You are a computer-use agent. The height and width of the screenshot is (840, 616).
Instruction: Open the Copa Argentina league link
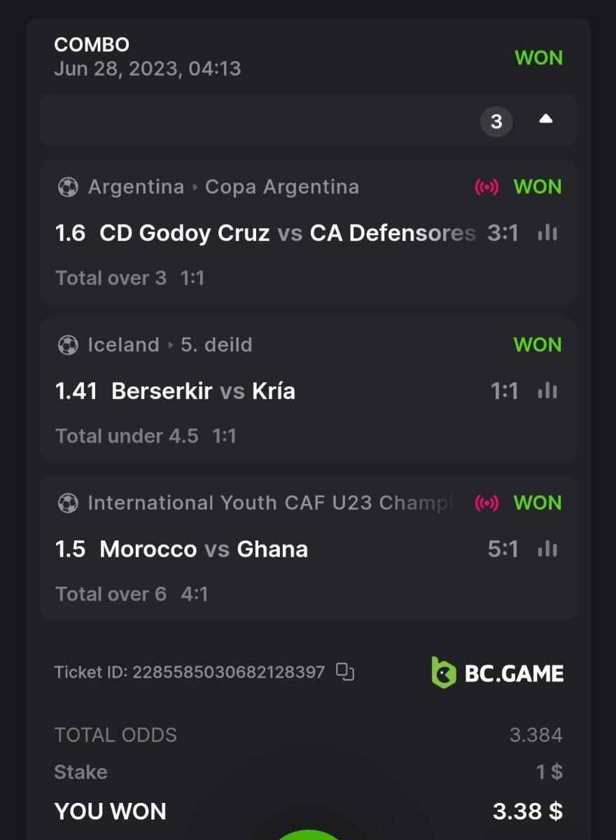[281, 188]
